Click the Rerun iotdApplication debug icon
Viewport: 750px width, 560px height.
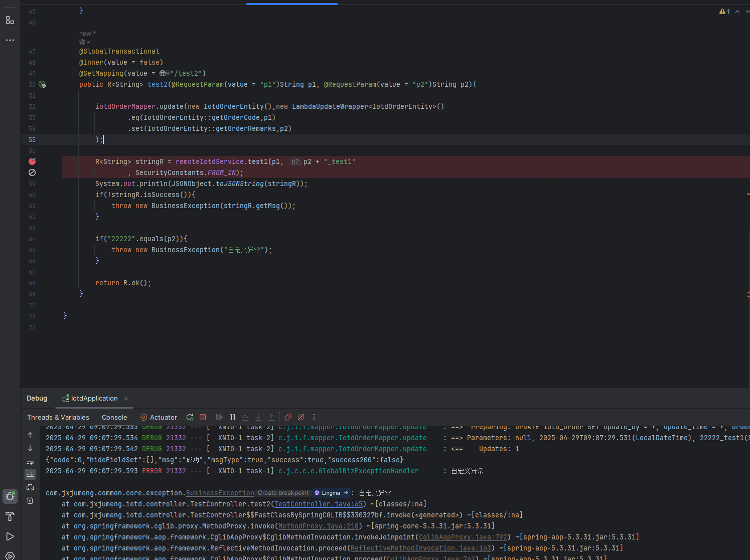(190, 417)
